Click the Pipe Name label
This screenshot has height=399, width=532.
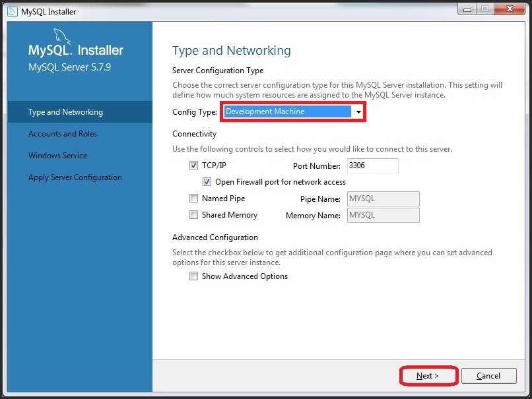[320, 199]
